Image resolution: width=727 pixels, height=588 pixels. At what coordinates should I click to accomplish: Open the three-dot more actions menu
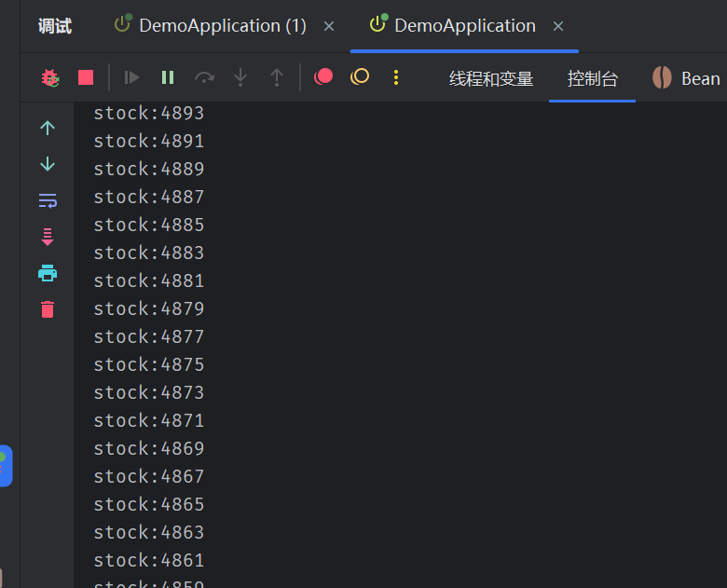[x=396, y=78]
